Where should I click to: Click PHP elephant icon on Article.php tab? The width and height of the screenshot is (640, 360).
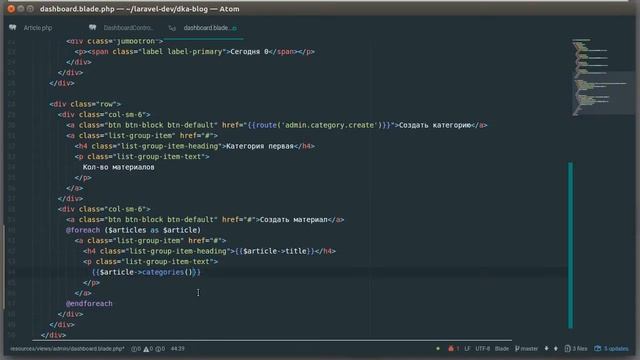13,28
